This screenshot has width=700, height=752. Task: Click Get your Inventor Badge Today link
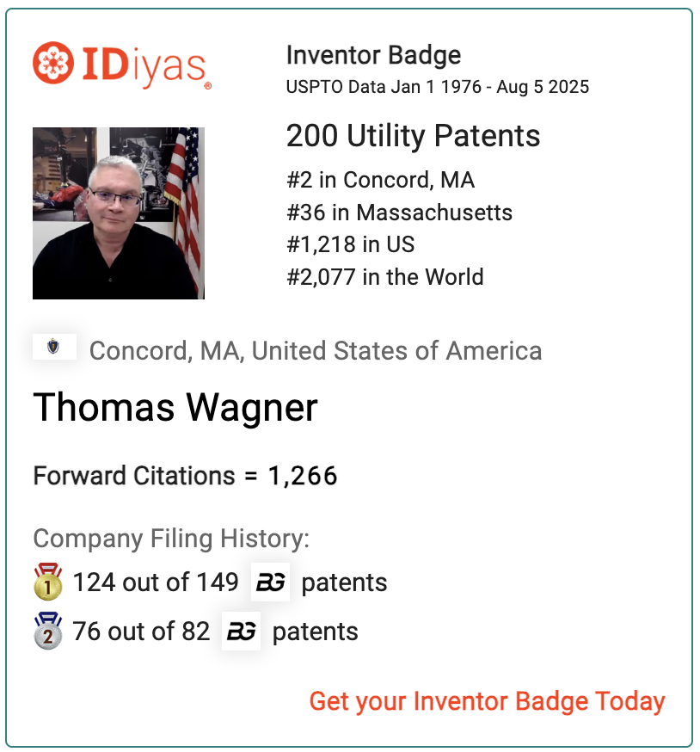coord(487,701)
